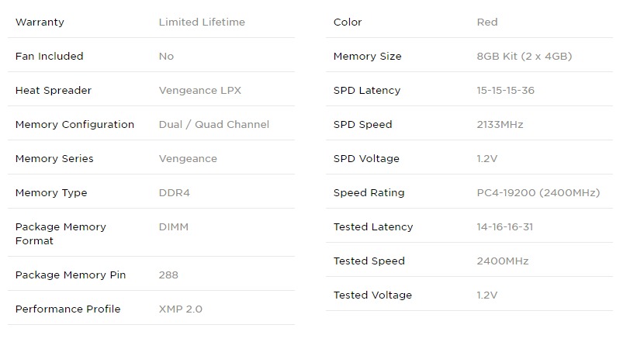Click the Tested Speed label
Viewport: 644px width, 342px height.
tap(369, 261)
